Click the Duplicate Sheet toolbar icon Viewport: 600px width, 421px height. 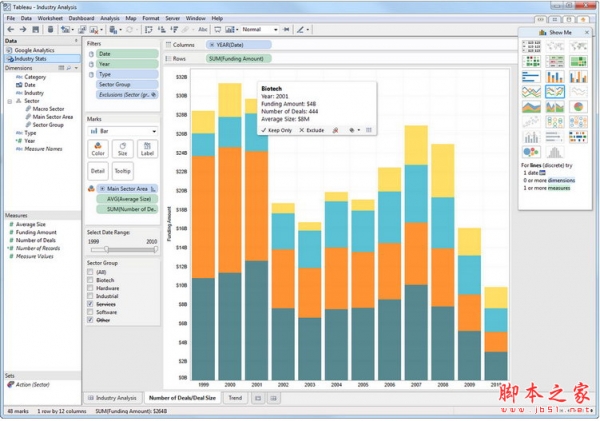point(82,29)
